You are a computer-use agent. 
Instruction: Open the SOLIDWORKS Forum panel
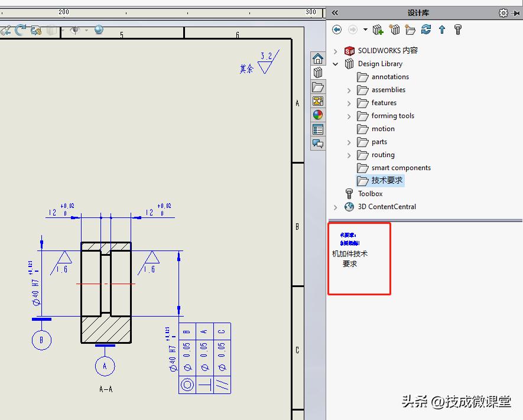(x=318, y=143)
